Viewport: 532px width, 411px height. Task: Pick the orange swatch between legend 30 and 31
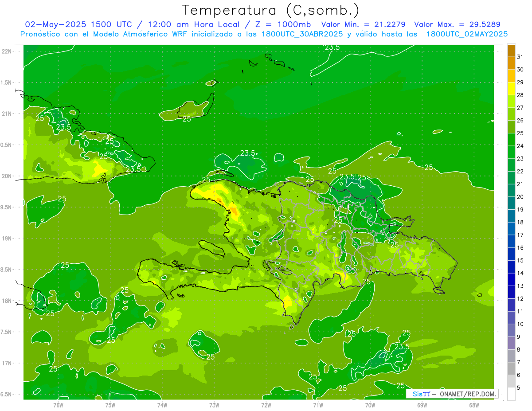511,63
